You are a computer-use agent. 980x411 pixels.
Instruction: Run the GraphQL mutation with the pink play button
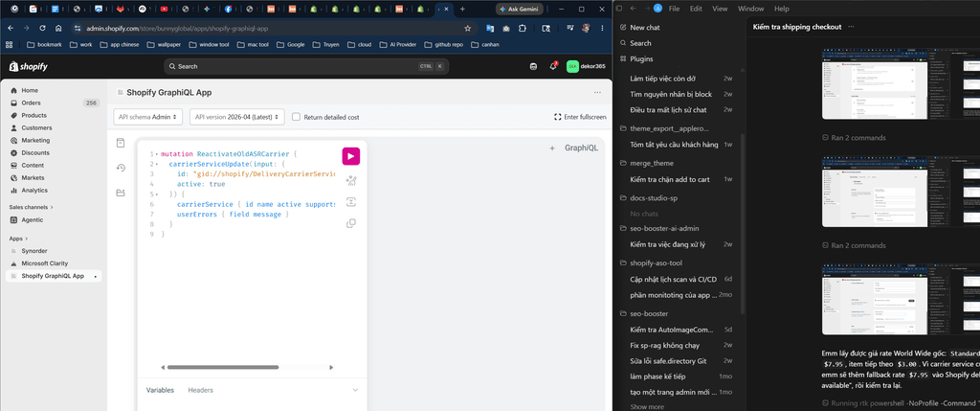[x=350, y=156]
